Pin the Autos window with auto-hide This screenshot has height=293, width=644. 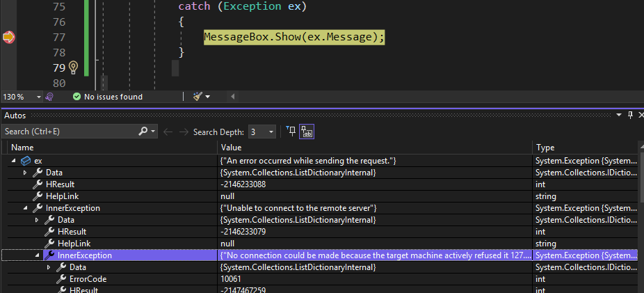pyautogui.click(x=631, y=116)
